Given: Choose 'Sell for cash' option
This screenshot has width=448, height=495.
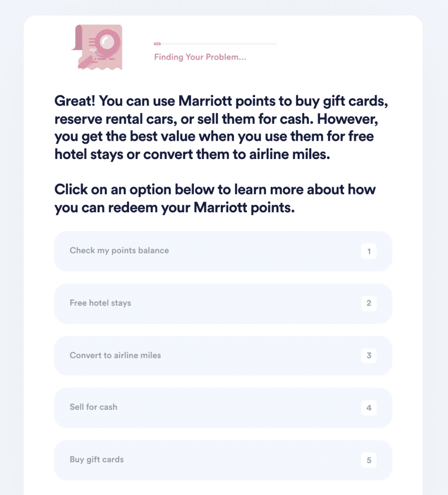Looking at the screenshot, I should click(223, 408).
